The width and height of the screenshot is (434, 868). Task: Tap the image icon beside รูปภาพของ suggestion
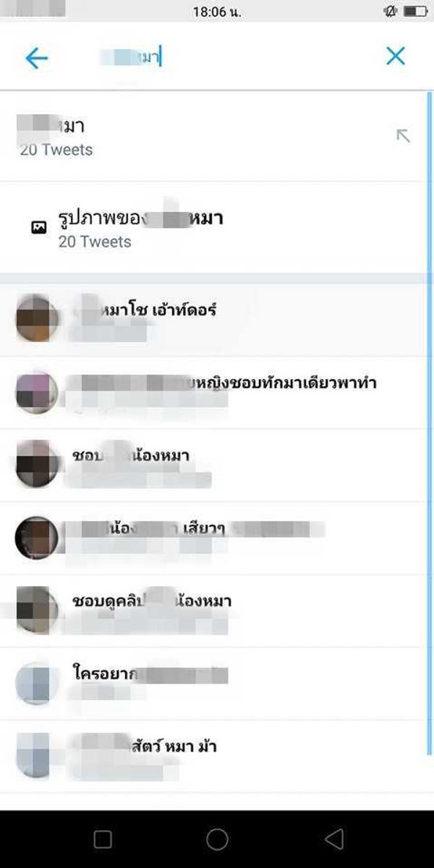[38, 227]
